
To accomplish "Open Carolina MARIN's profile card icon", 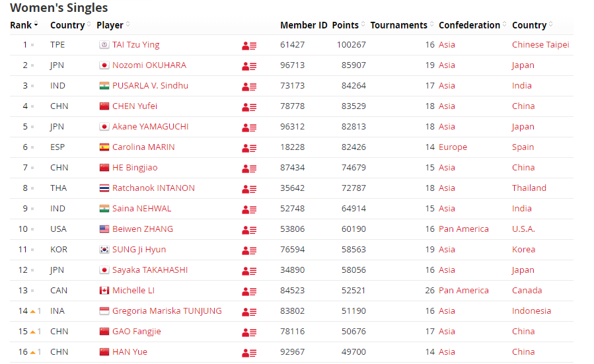I will pyautogui.click(x=249, y=148).
